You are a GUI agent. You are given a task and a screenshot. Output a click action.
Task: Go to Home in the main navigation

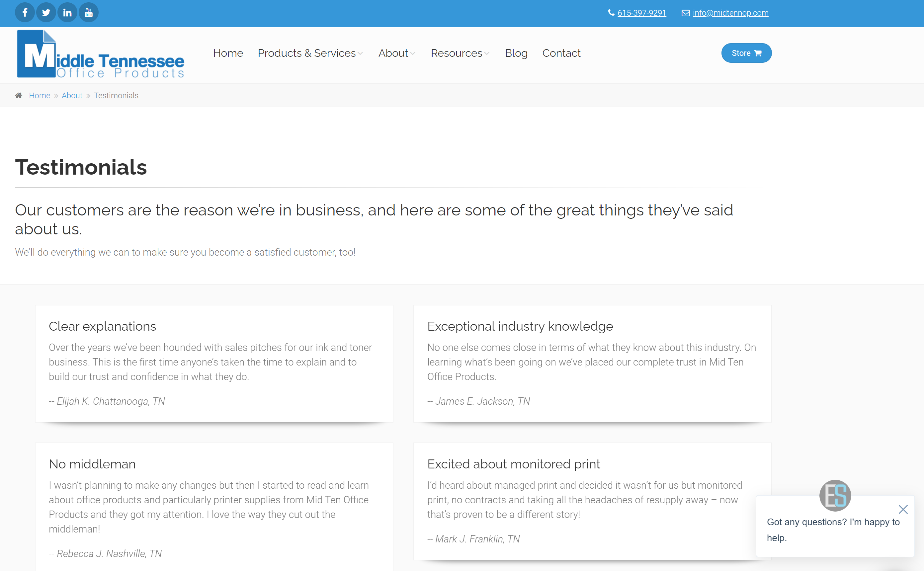(228, 53)
